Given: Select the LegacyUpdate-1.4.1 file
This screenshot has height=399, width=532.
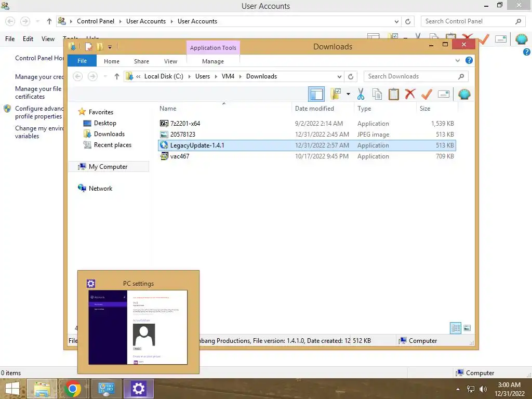Looking at the screenshot, I should [x=307, y=145].
